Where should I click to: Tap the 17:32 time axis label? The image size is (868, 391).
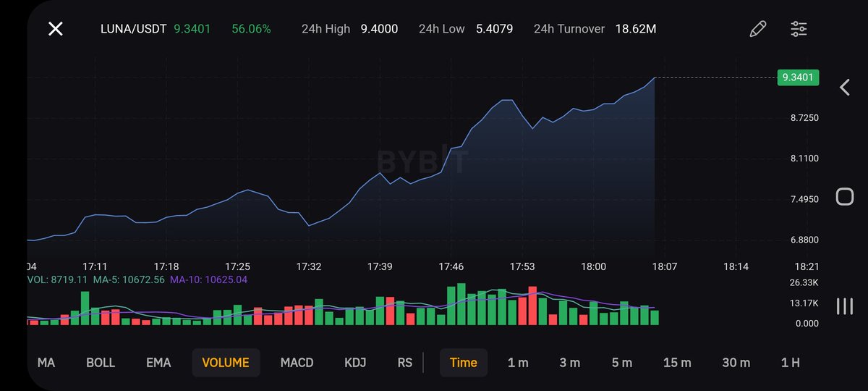pyautogui.click(x=309, y=266)
